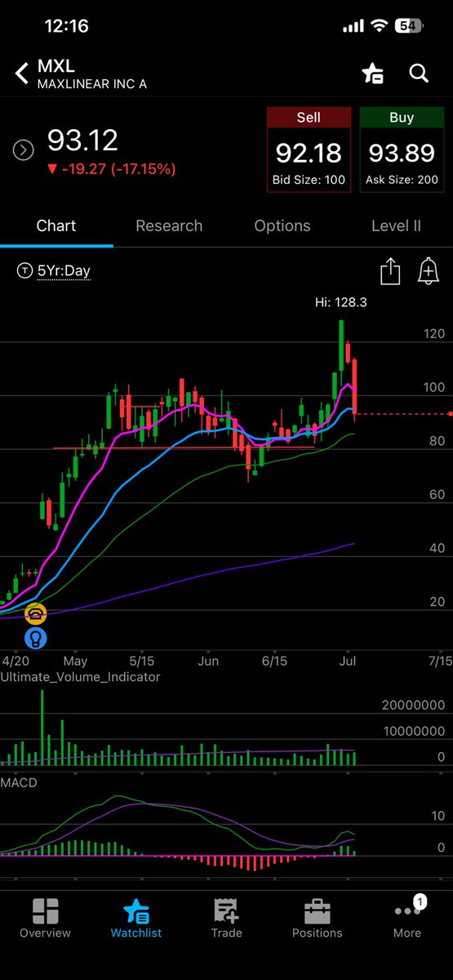Switch to the Chart tab
This screenshot has height=980, width=453.
(x=56, y=225)
